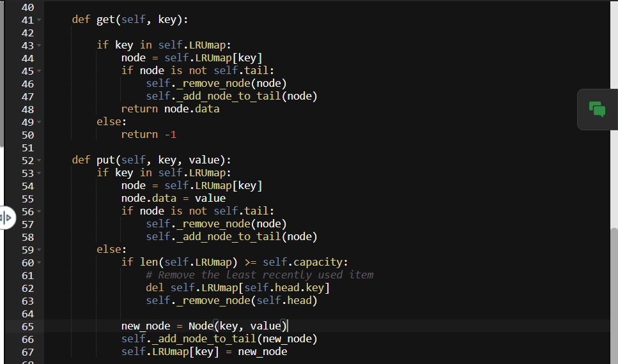618x364 pixels.
Task: Click 'else:' on line 59
Action: (x=112, y=249)
